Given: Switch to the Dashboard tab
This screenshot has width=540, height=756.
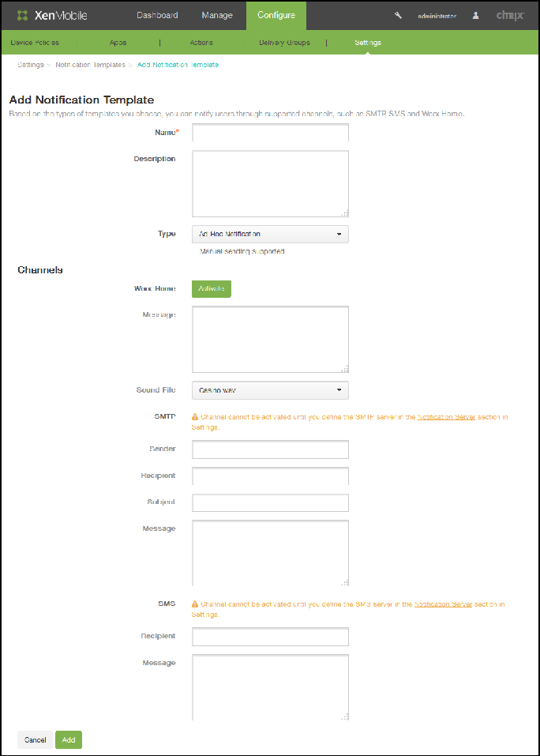Looking at the screenshot, I should pos(157,15).
